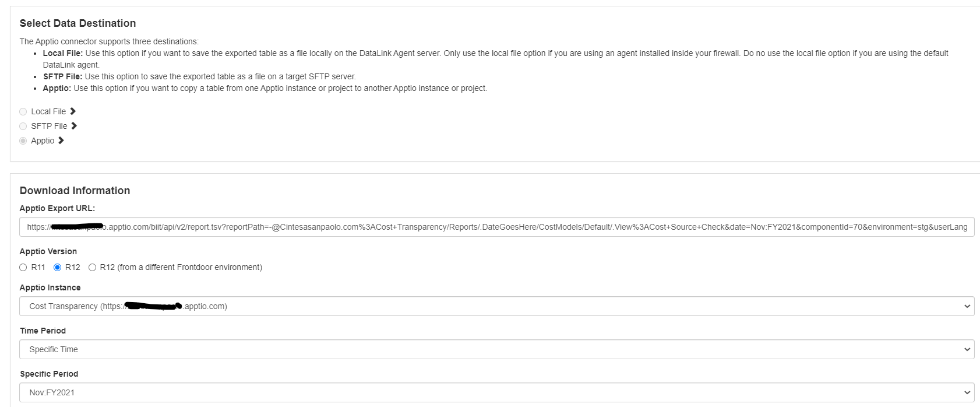Click the 'Local File' option label text
The width and height of the screenshot is (980, 407).
point(48,112)
